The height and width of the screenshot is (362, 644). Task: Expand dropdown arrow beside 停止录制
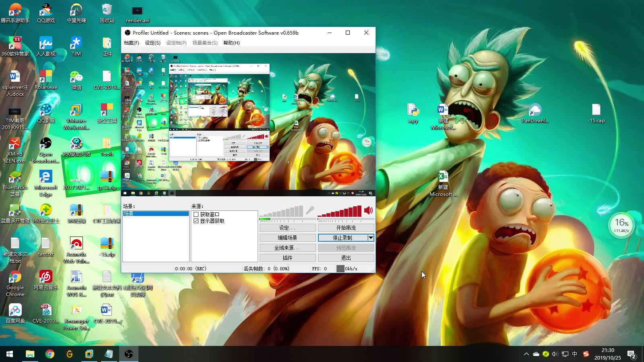[x=371, y=238]
